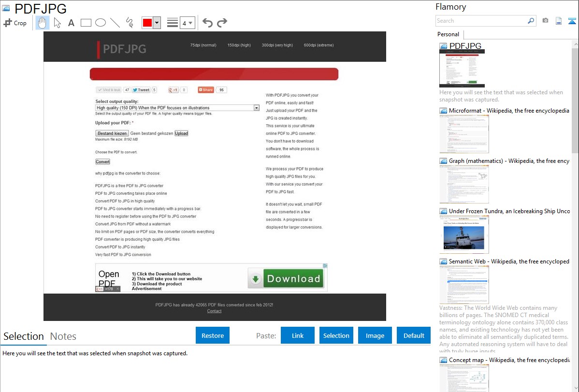The height and width of the screenshot is (392, 579).
Task: Click the Default paste button
Action: (x=414, y=335)
